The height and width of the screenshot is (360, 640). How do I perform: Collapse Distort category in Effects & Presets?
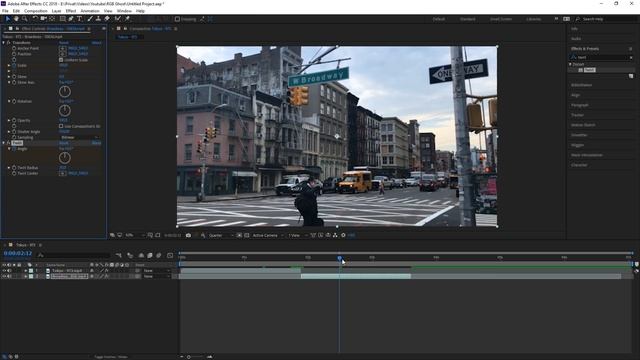[x=570, y=64]
